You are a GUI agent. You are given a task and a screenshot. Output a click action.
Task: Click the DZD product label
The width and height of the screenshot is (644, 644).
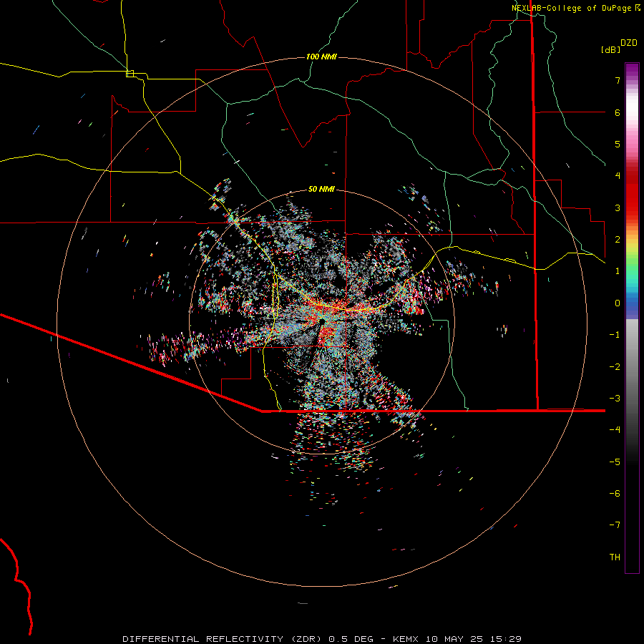629,43
